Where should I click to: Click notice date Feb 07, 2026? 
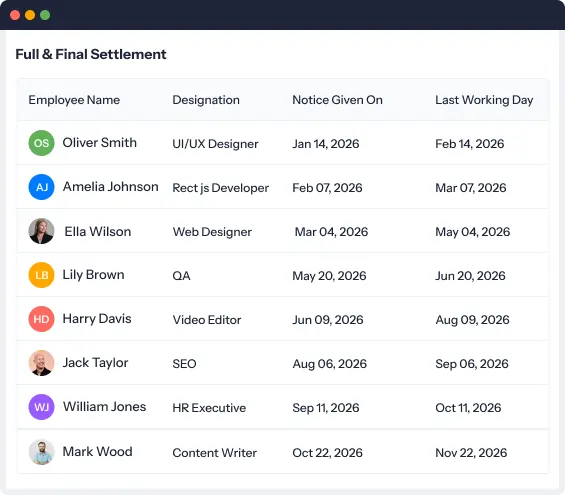pos(327,188)
